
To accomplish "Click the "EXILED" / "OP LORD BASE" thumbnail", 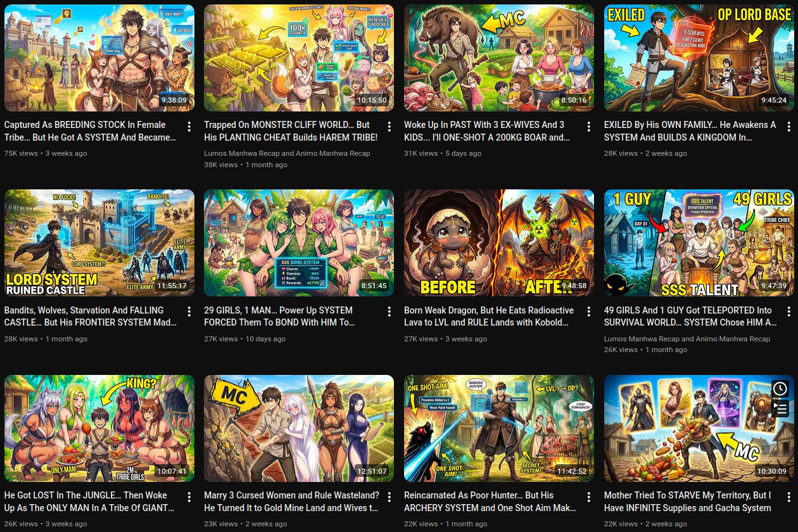I will [699, 58].
